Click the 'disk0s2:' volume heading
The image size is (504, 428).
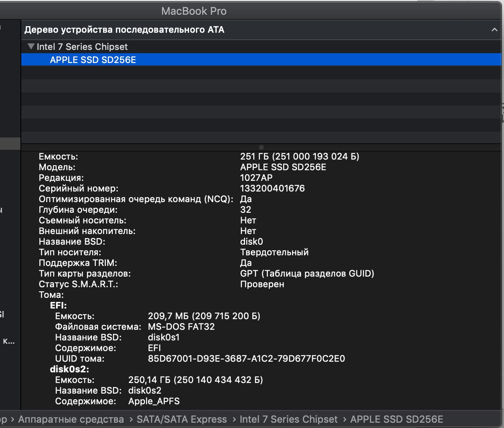tap(70, 369)
